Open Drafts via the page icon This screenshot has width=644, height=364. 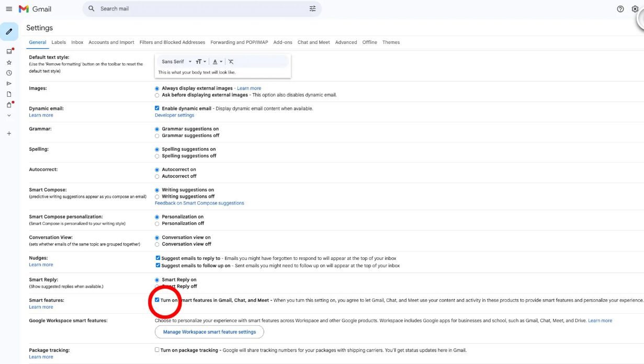tap(9, 94)
